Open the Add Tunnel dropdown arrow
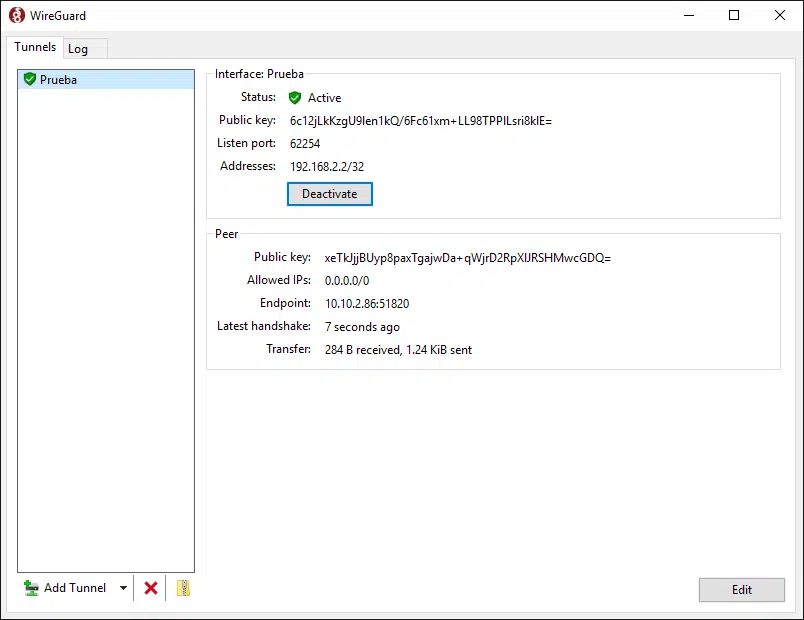The image size is (804, 620). click(x=123, y=588)
